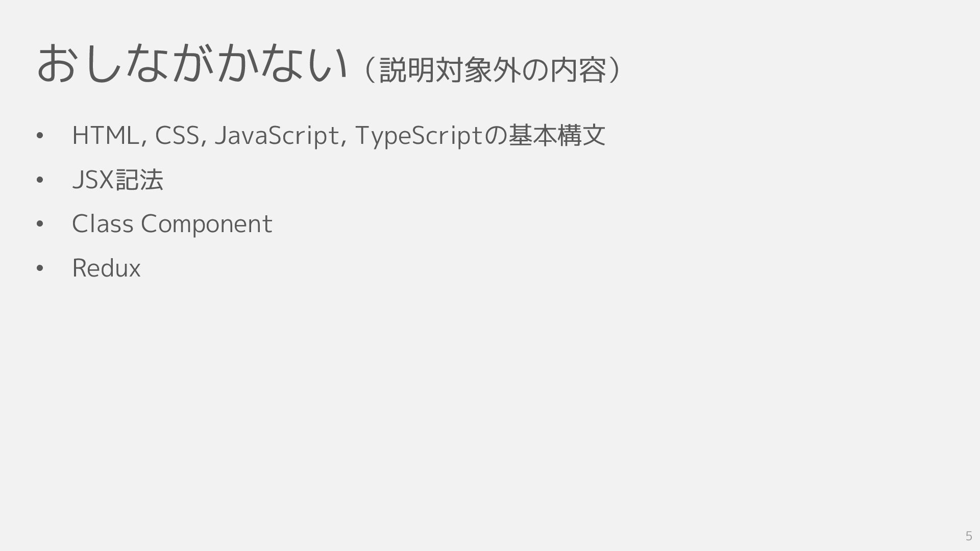Click the bullet dot before Redux
980x551 pixels.
click(x=40, y=269)
